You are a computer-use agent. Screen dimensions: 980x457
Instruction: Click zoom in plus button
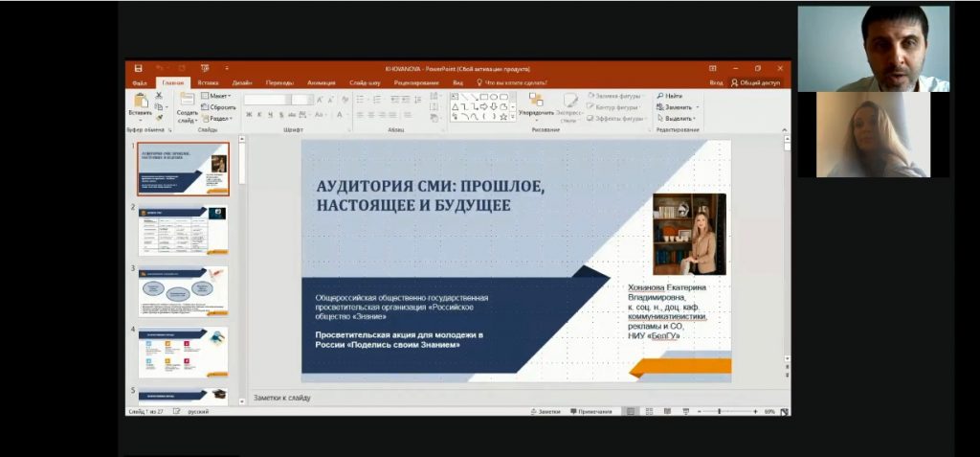[x=756, y=411]
